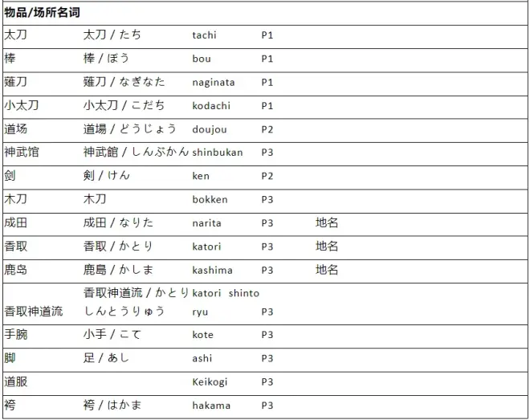Click the 地名 cell in the narita row

(327, 222)
